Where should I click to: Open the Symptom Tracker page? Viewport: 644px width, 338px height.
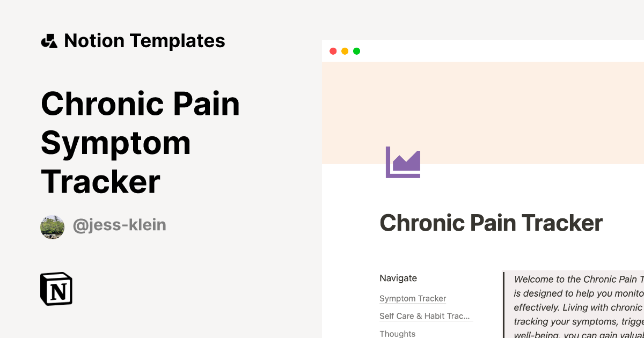click(x=412, y=298)
